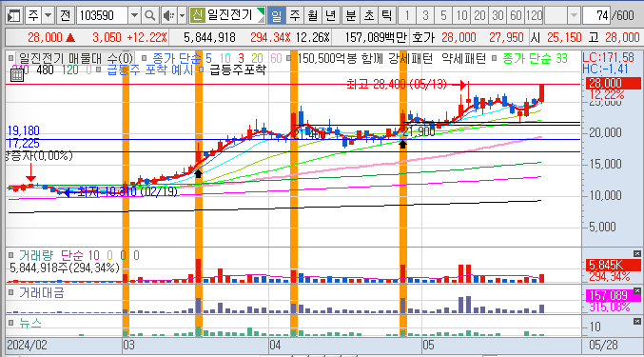Click the candle count field showing 74
Image resolution: width=644 pixels, height=357 pixels.
(595, 15)
